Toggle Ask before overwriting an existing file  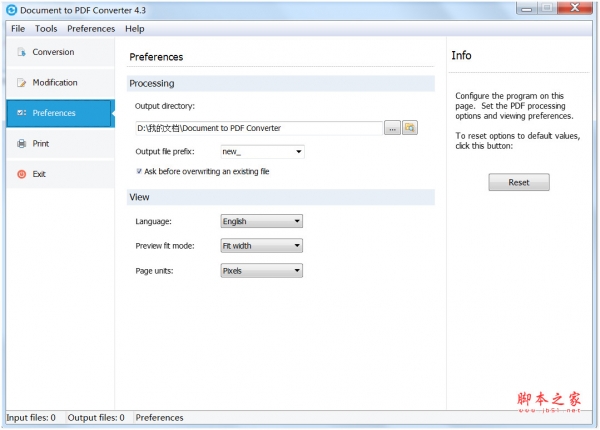[x=139, y=171]
